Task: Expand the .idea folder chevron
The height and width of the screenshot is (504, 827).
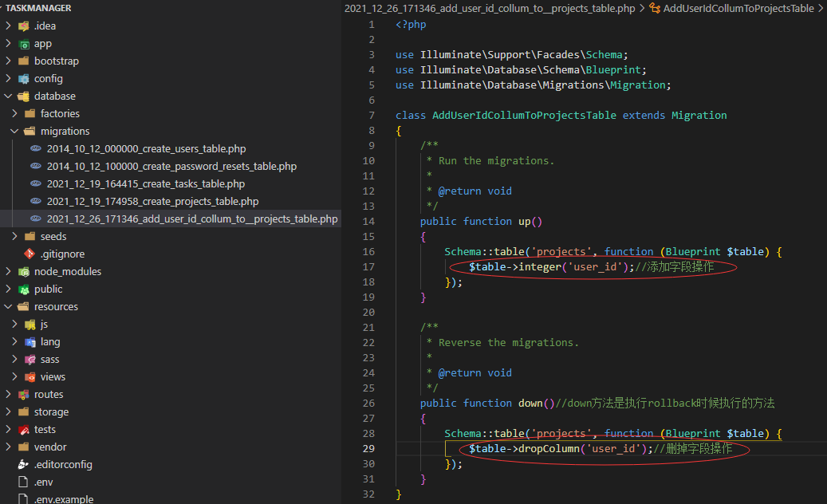Action: click(8, 26)
